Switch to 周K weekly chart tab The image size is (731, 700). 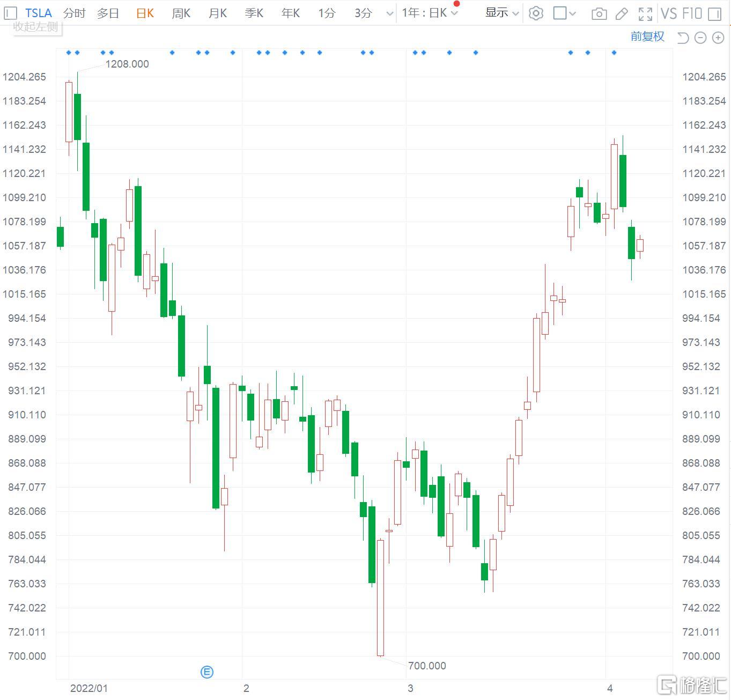[181, 13]
